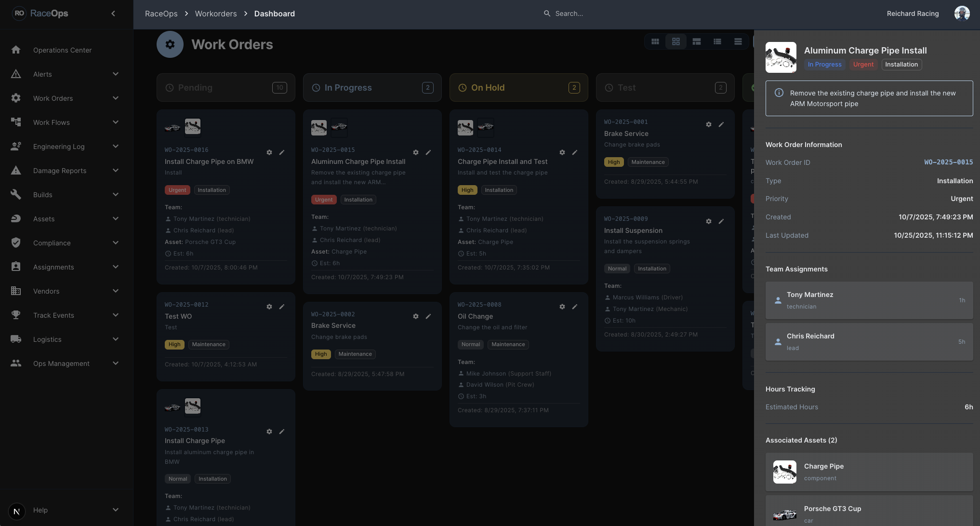Open the Operations Center from the sidebar
Screen dimensions: 980x526
coord(62,50)
